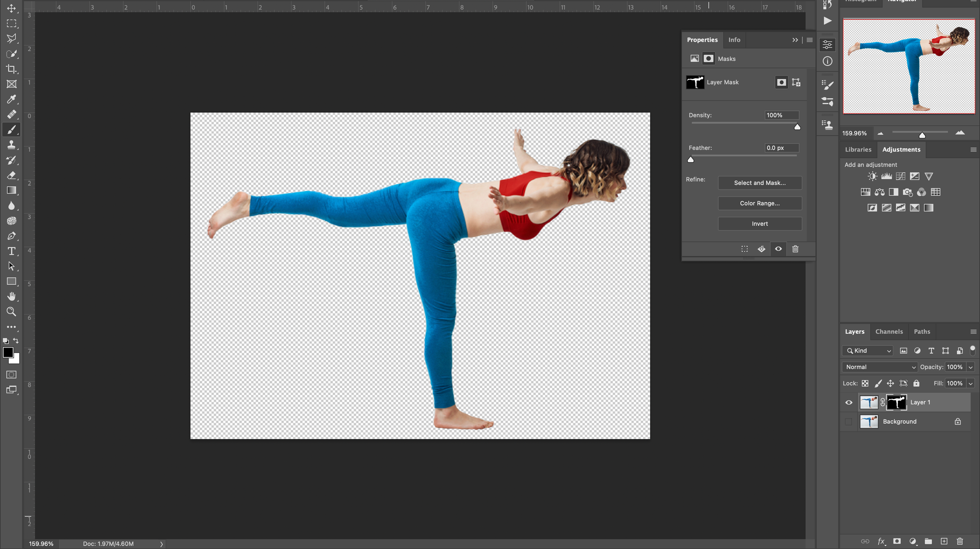
Task: Open the blend mode dropdown showing Normal
Action: [x=879, y=367]
